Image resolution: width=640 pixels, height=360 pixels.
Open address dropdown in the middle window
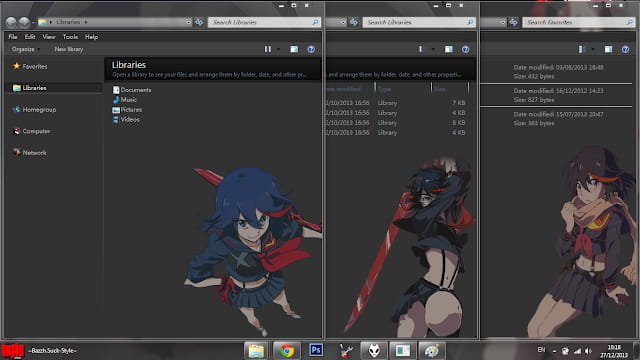343,22
